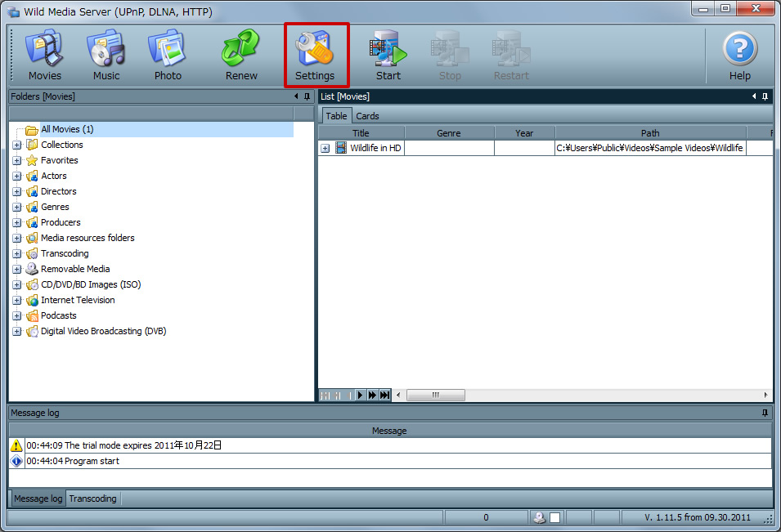Toggle the status bar checkbox
The image size is (781, 532).
(554, 517)
